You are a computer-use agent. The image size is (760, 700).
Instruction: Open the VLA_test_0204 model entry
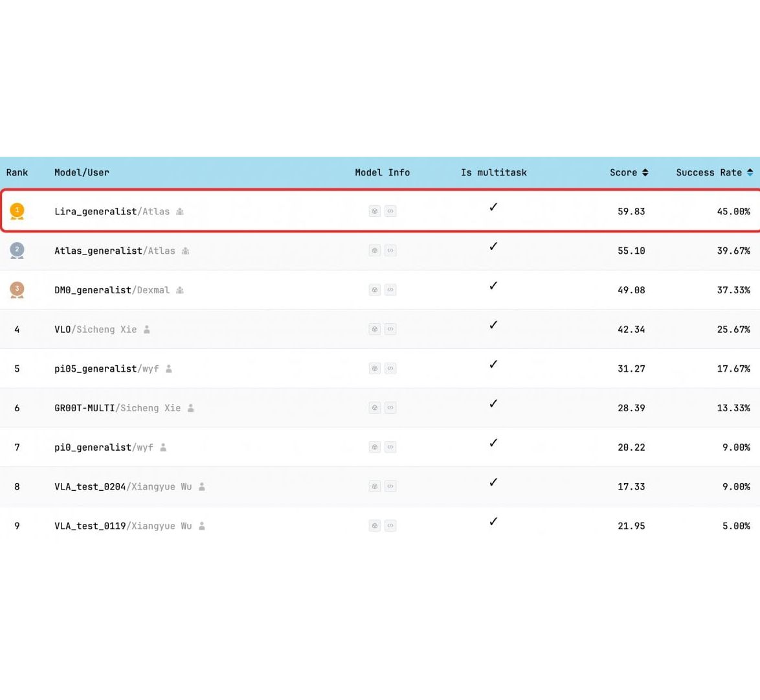(x=90, y=486)
